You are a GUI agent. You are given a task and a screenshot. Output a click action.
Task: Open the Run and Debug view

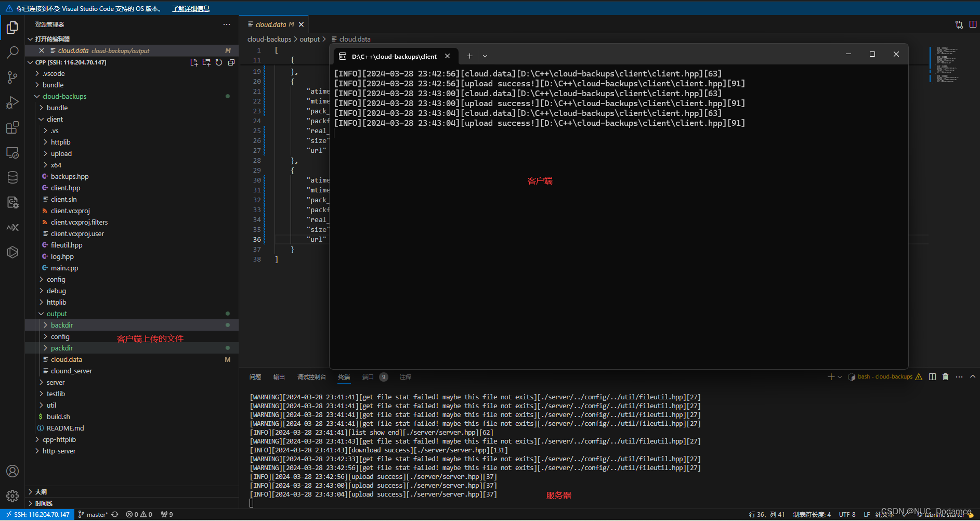12,102
